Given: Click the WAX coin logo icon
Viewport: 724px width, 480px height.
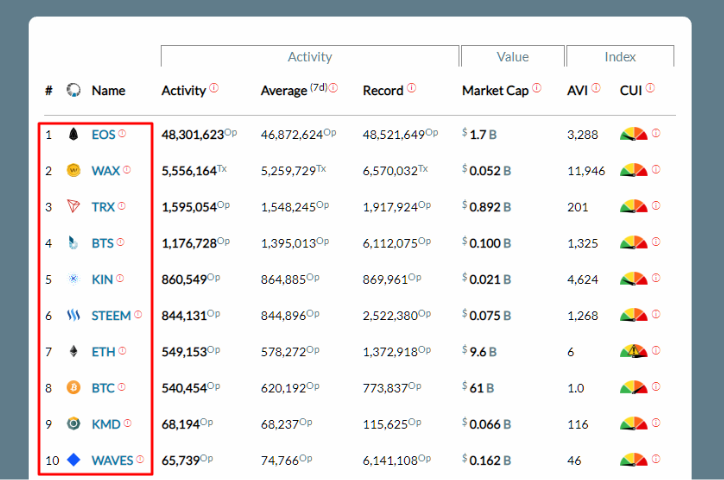Looking at the screenshot, I should tap(73, 170).
